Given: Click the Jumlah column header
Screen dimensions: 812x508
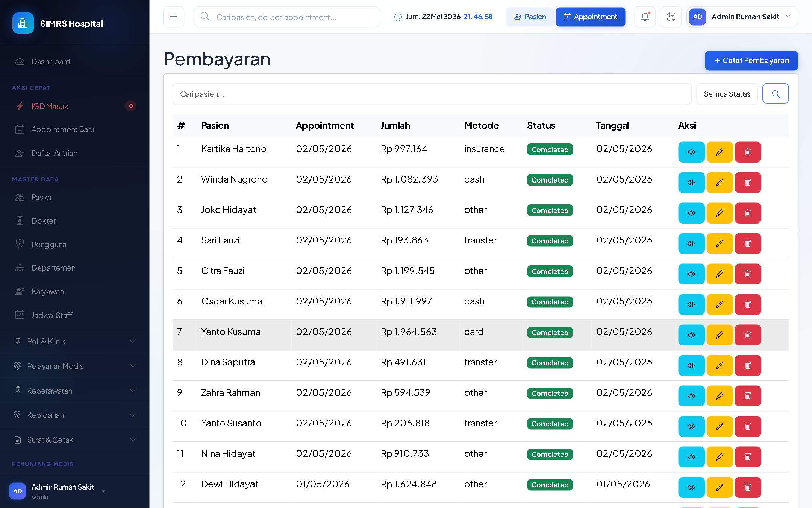Looking at the screenshot, I should pos(395,126).
